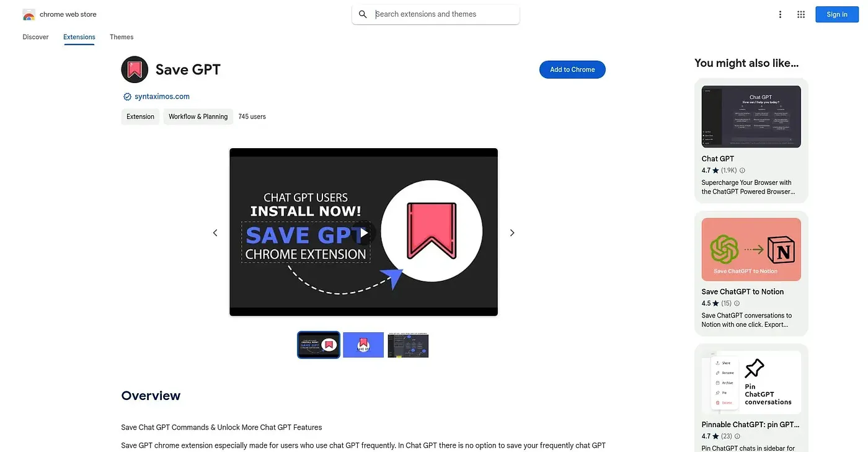Click the Chat GPT extension title

pyautogui.click(x=718, y=159)
